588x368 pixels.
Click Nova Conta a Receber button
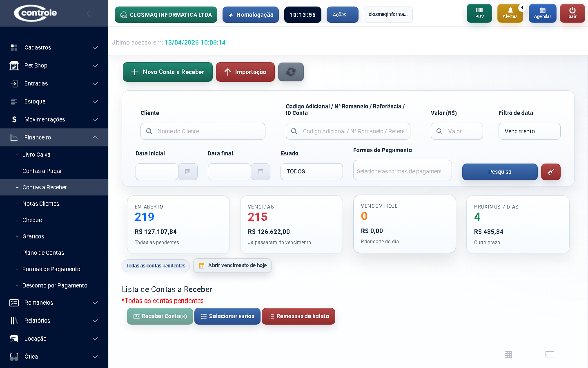(x=167, y=72)
